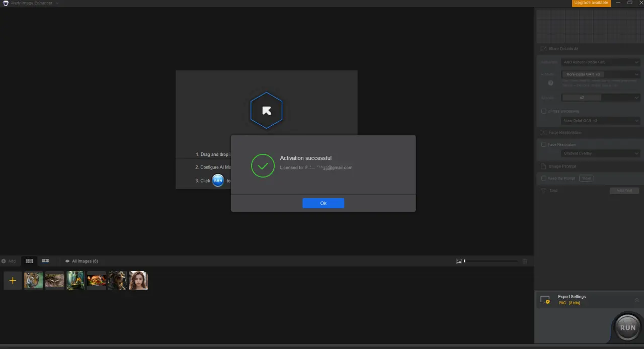The image size is (644, 349).
Task: Click the 'PNG [8 bits]' export format text
Action: point(570,303)
